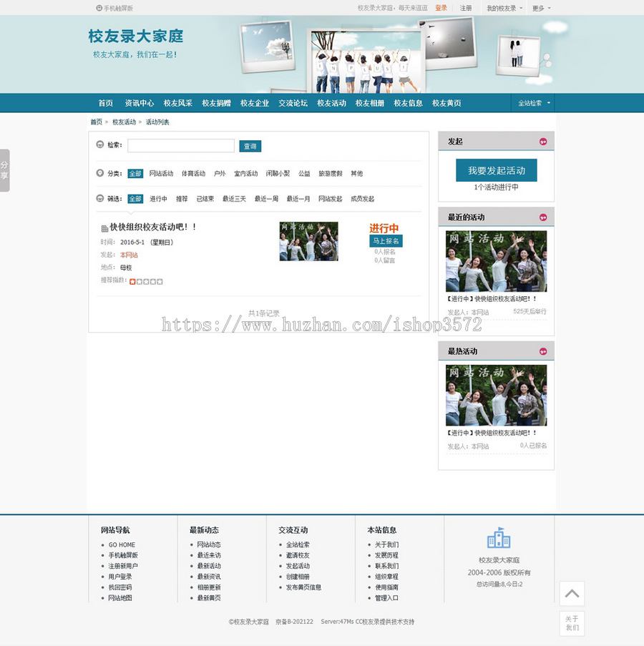Click the pink icon on 最热活动 panel header
644x646 pixels.
click(544, 351)
